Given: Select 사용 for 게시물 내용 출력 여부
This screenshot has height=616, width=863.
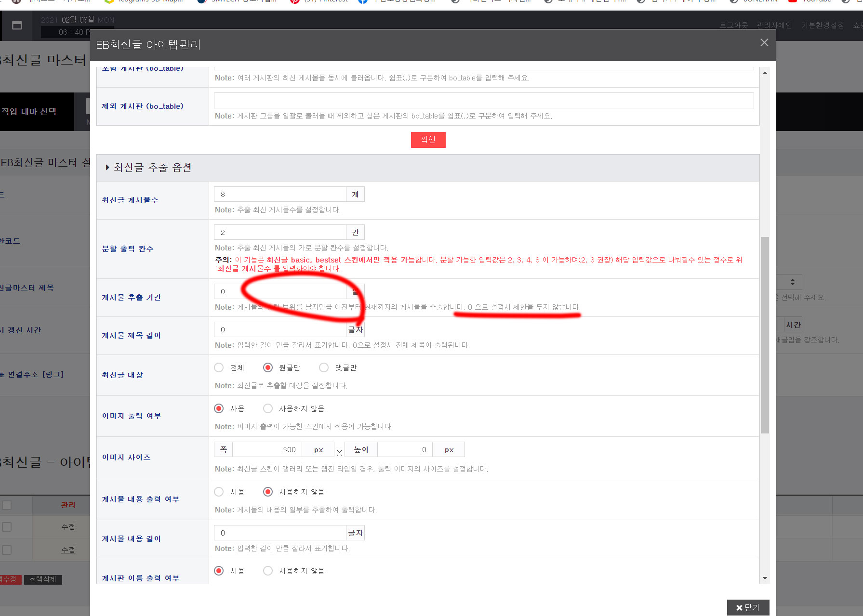Looking at the screenshot, I should pos(219,492).
